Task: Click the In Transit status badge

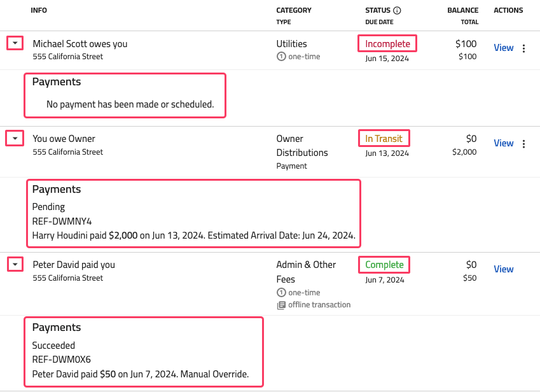Action: (384, 139)
